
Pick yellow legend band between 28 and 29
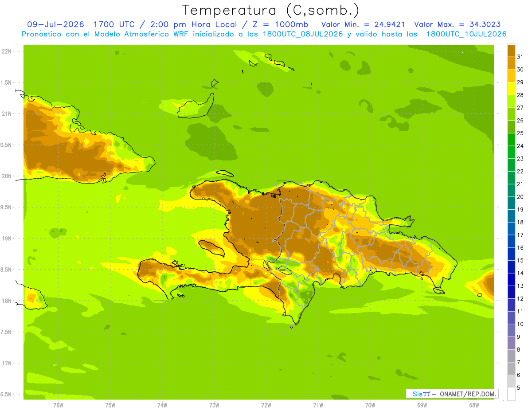click(x=511, y=89)
